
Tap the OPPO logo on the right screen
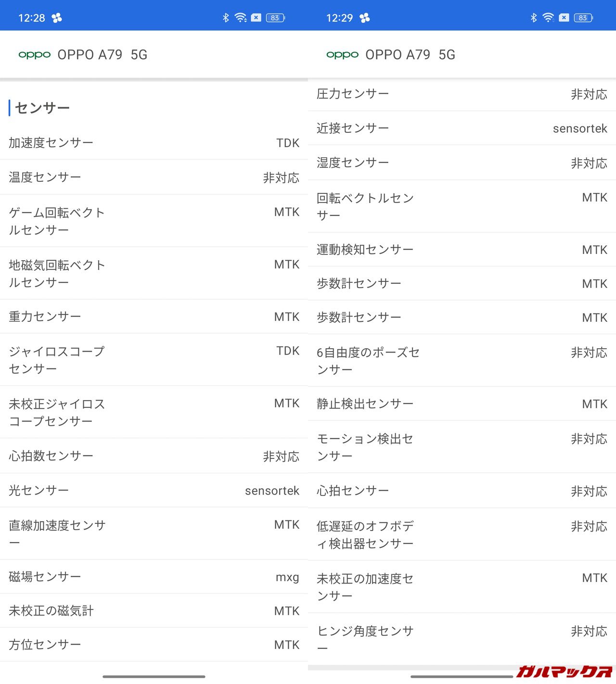pos(342,55)
